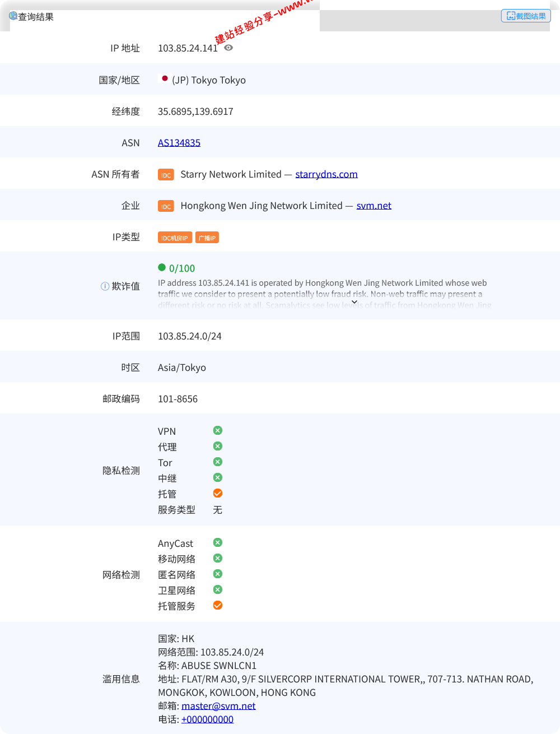Click the IDC badge beside Hongkong Wen Jing
560x734 pixels.
point(166,206)
